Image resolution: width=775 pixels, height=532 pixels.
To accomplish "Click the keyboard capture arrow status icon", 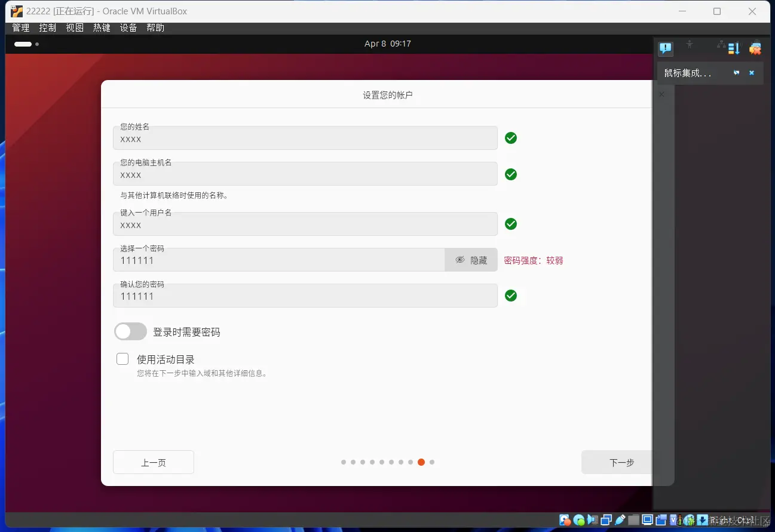I will tap(703, 520).
